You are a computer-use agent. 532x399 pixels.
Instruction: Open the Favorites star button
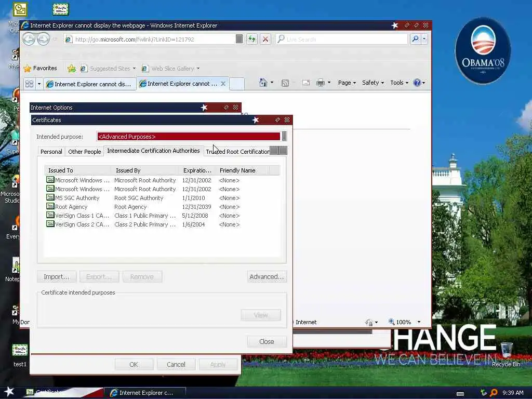41,68
